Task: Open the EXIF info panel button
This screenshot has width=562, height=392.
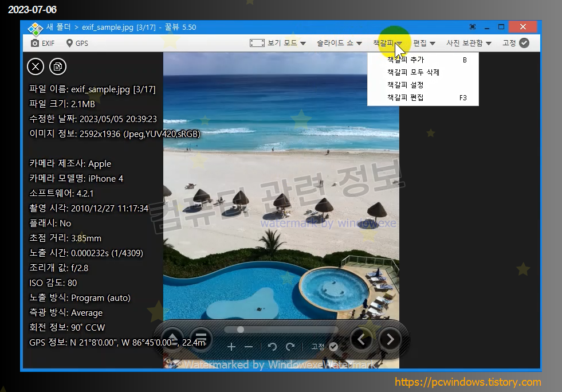Action: click(x=42, y=43)
